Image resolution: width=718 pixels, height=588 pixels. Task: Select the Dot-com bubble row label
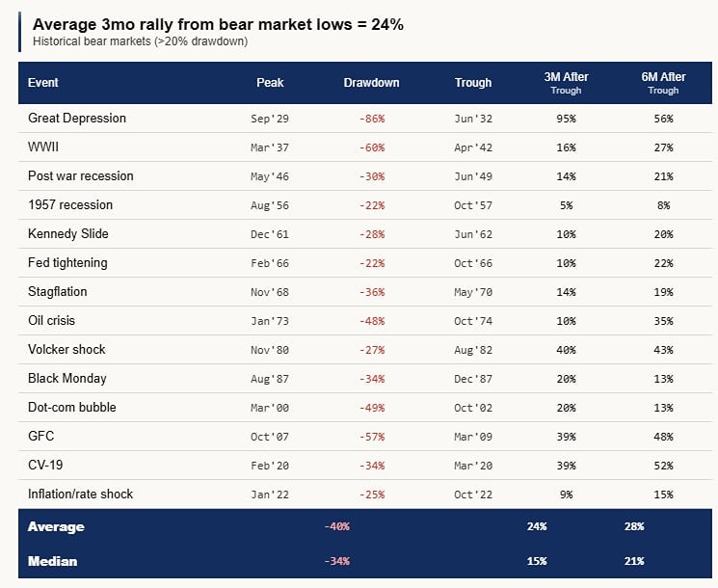(x=72, y=408)
